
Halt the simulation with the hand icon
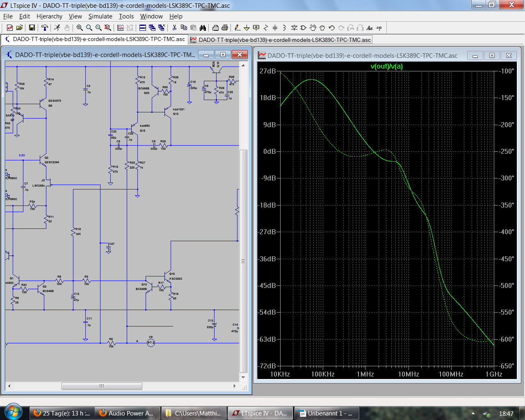coord(66,27)
